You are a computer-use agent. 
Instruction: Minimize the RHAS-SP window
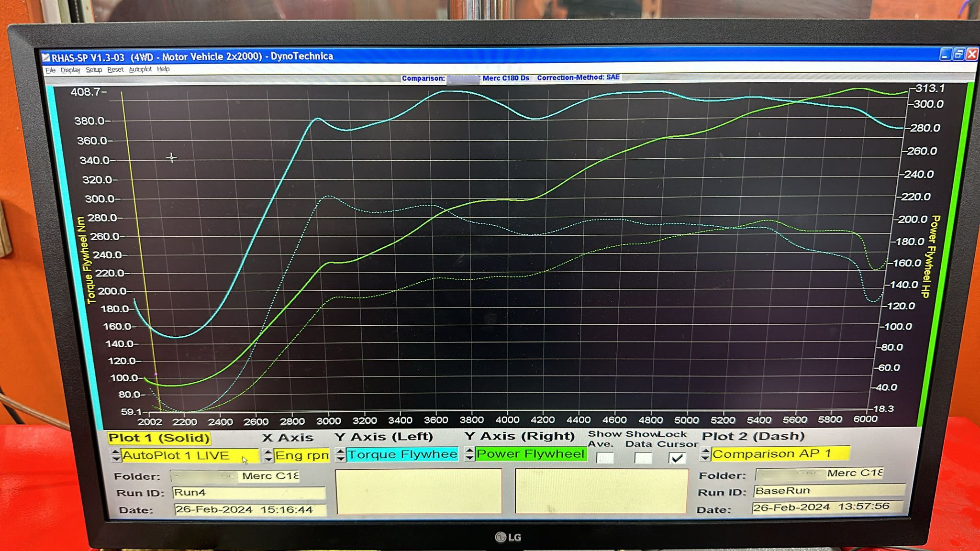pyautogui.click(x=945, y=54)
